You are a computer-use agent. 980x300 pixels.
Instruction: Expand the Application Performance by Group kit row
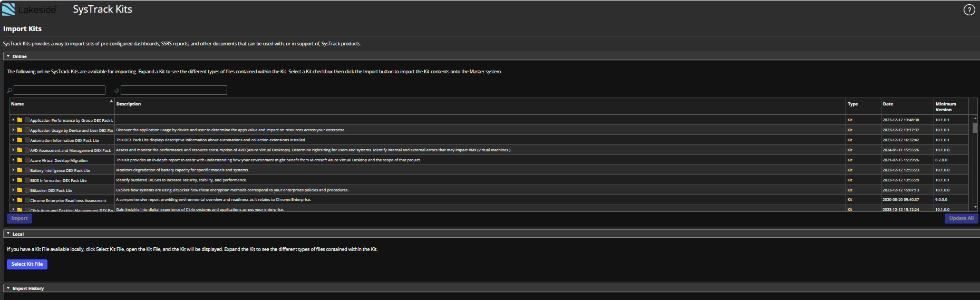click(13, 120)
